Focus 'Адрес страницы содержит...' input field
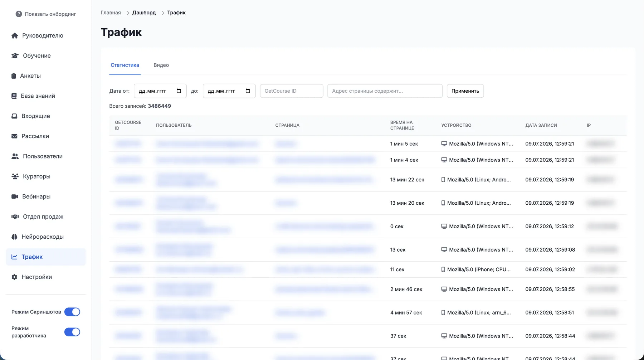Image resolution: width=644 pixels, height=360 pixels. point(385,91)
